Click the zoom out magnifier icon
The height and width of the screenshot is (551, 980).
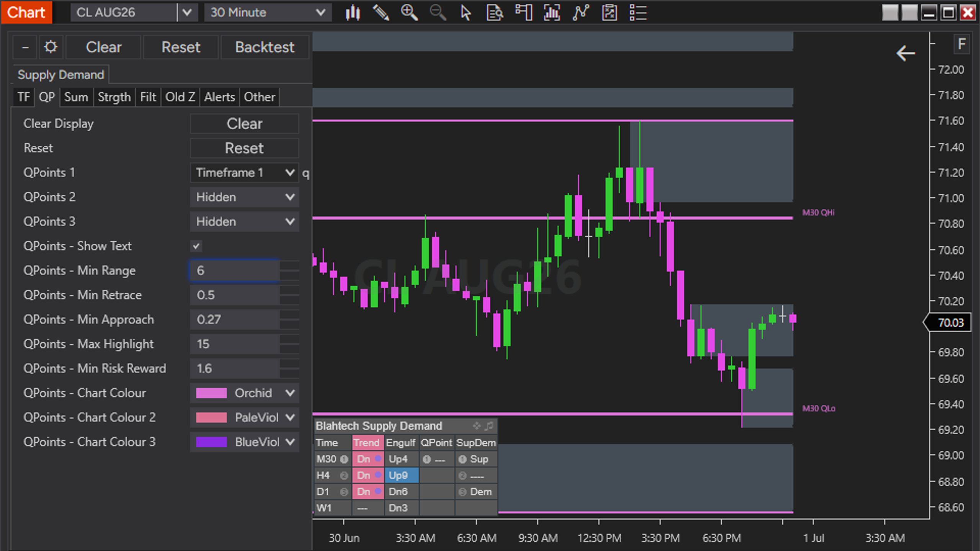(438, 13)
